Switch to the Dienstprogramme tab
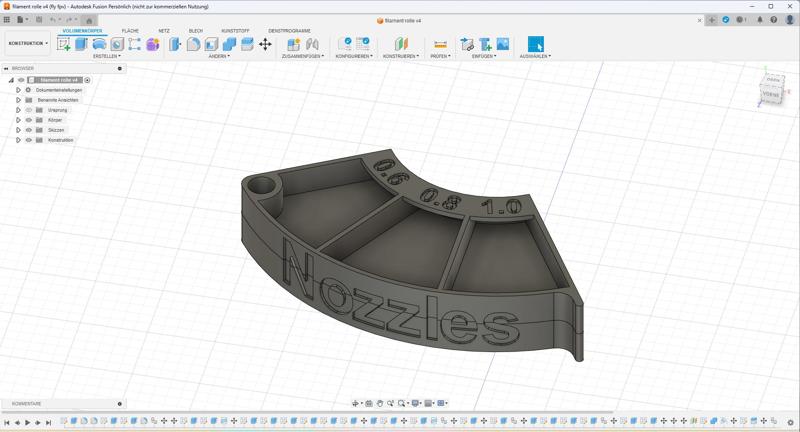Screen dimensions: 800x432 click(289, 31)
